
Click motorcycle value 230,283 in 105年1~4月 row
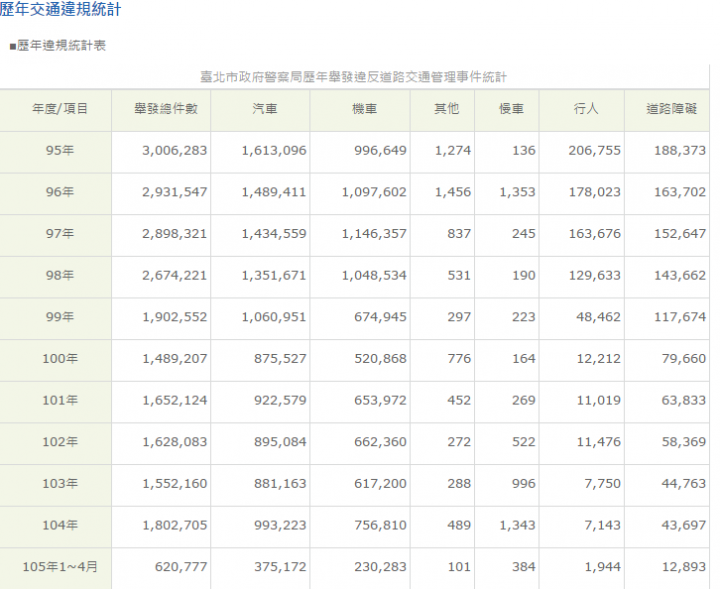click(x=381, y=567)
